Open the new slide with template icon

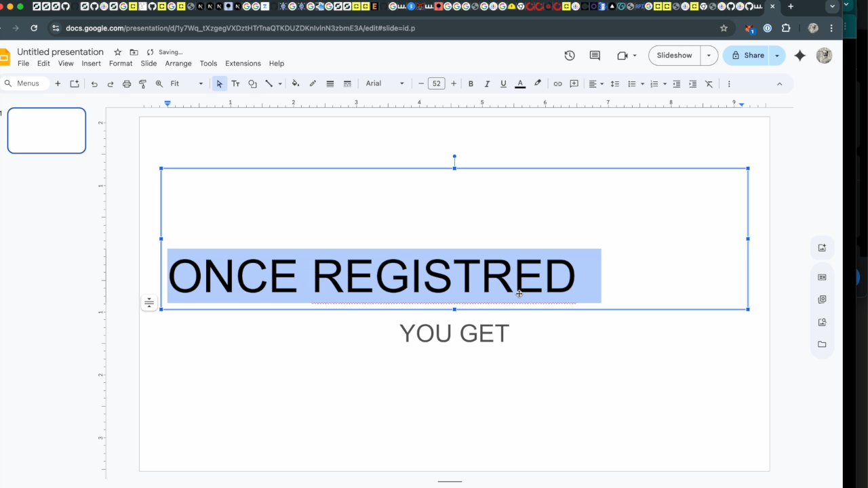click(x=75, y=83)
